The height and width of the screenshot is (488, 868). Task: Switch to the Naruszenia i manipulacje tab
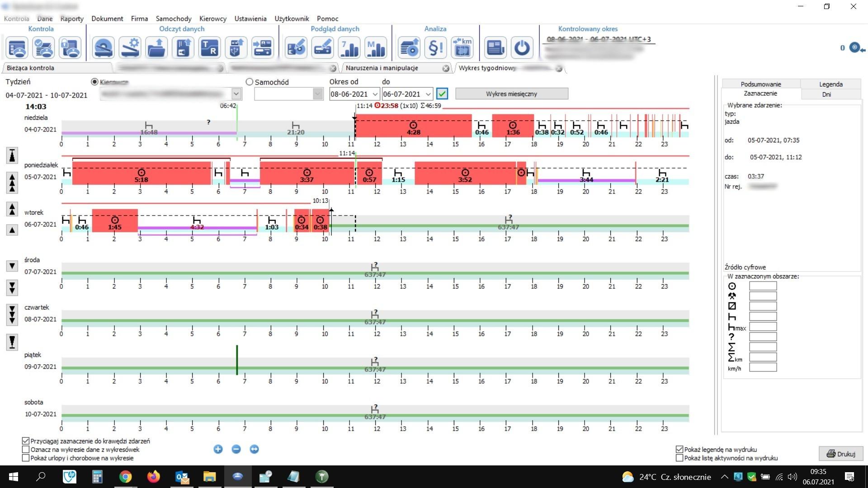(382, 68)
